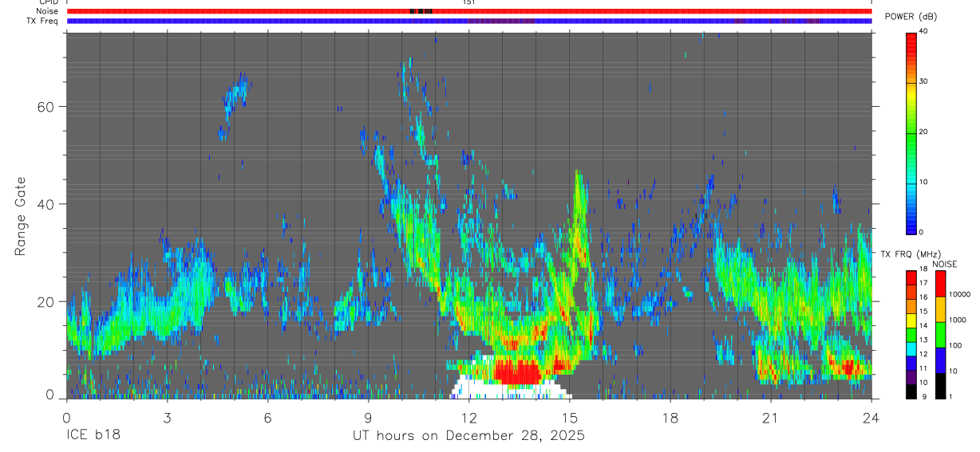Screen dimensions: 980x452
Task: Click the NOISE legend title
Action: pos(944,264)
